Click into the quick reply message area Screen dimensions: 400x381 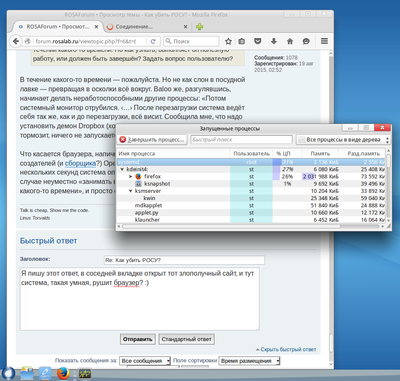[140, 299]
